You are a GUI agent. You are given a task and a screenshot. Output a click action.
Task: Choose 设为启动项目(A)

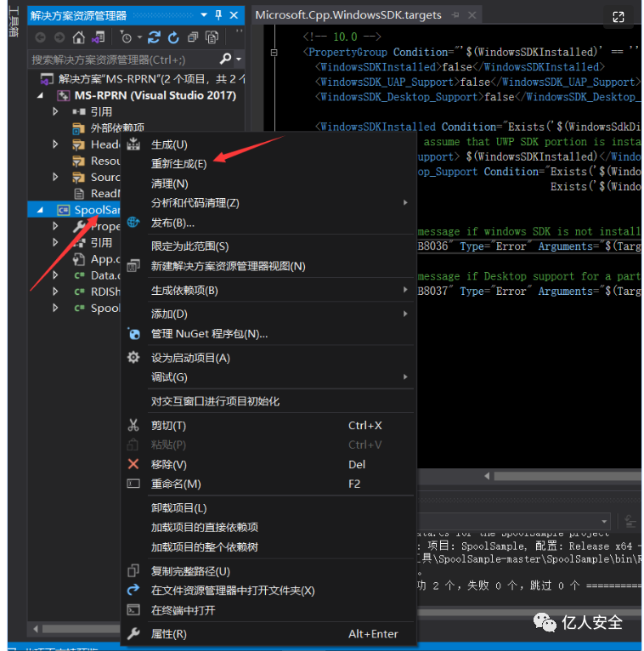point(268,359)
